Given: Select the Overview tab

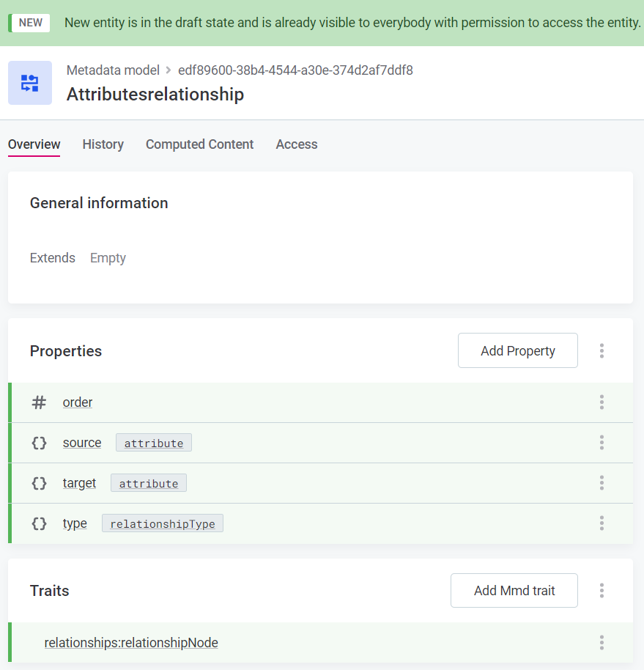Looking at the screenshot, I should pyautogui.click(x=34, y=144).
